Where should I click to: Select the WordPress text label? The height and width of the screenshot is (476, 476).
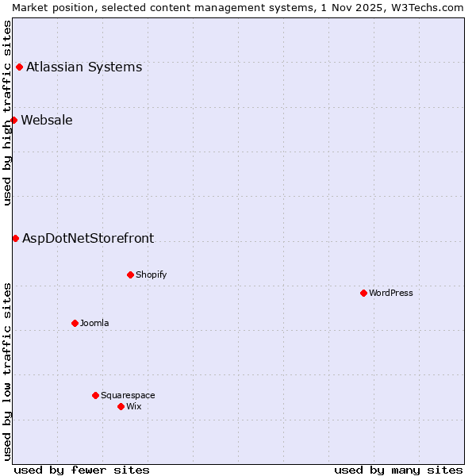click(x=390, y=294)
